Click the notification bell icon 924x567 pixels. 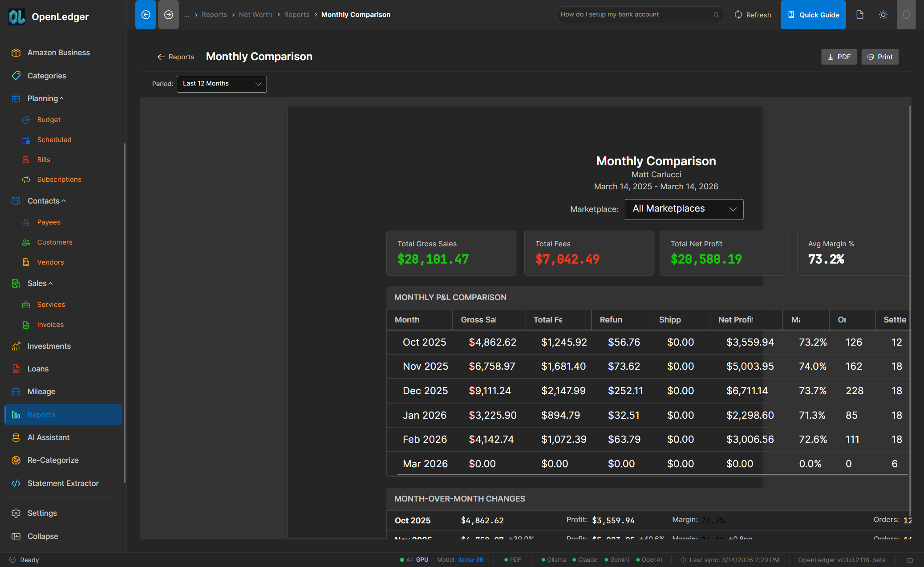[907, 14]
